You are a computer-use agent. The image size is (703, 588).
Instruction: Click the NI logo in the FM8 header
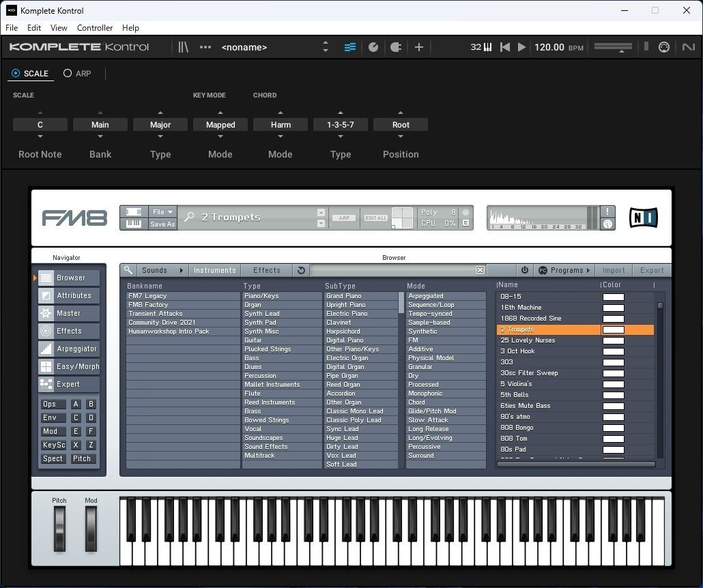(x=642, y=218)
